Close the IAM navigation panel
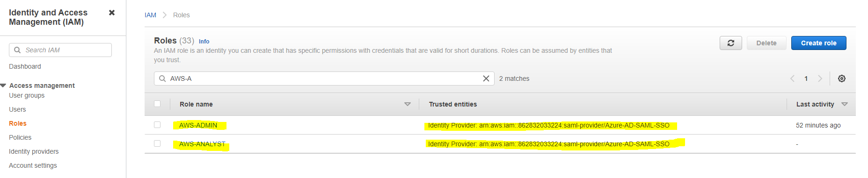The image size is (868, 178). 112,13
